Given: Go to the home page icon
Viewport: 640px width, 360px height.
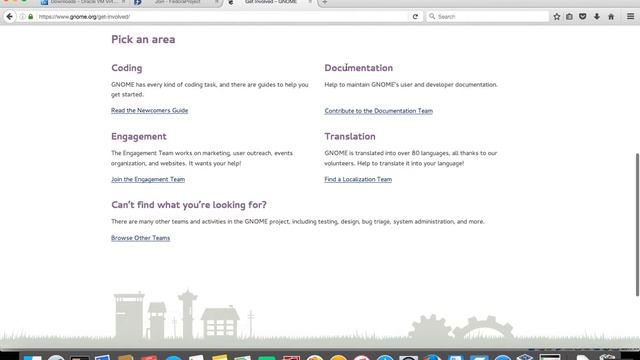Looking at the screenshot, I should [x=611, y=17].
